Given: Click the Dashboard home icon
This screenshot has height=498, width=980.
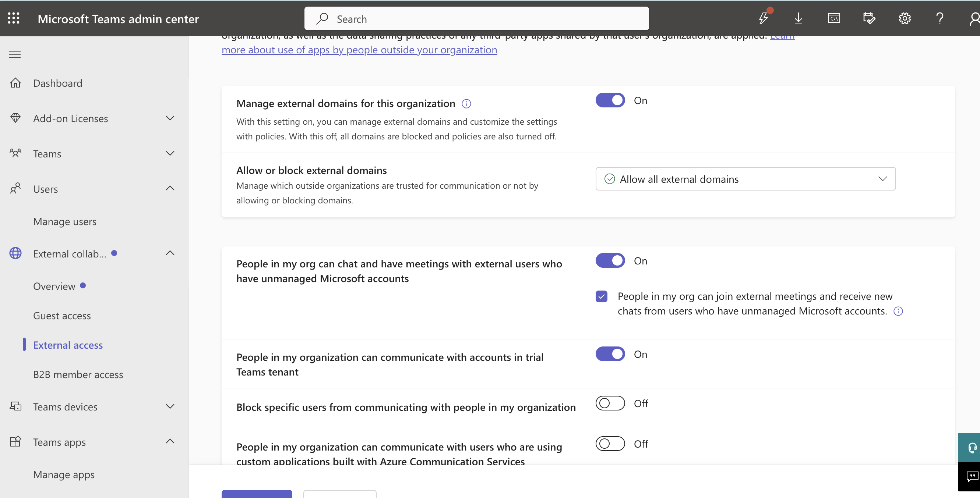Looking at the screenshot, I should coord(15,83).
